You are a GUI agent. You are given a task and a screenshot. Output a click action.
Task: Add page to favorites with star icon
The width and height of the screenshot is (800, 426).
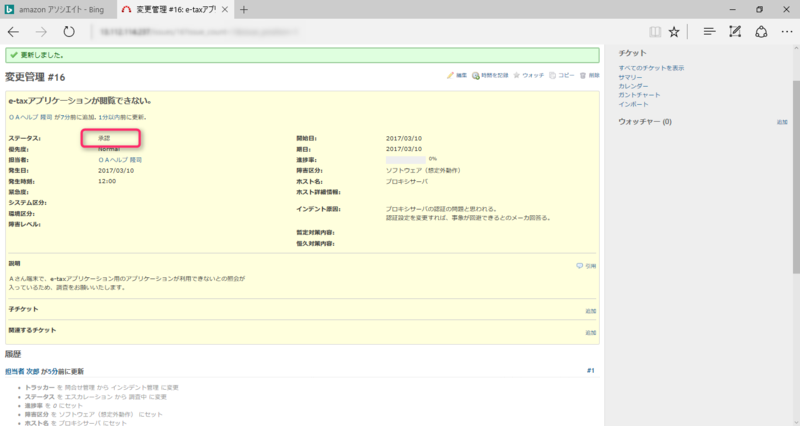coord(674,32)
